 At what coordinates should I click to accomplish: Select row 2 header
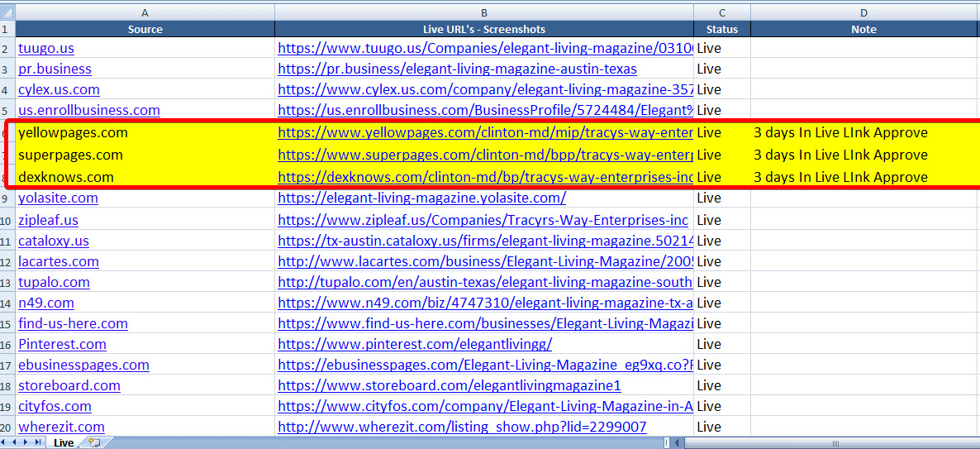tap(7, 47)
